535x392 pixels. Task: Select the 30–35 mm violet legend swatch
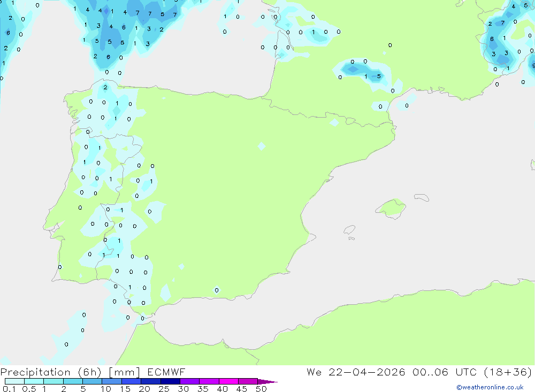[190, 381]
